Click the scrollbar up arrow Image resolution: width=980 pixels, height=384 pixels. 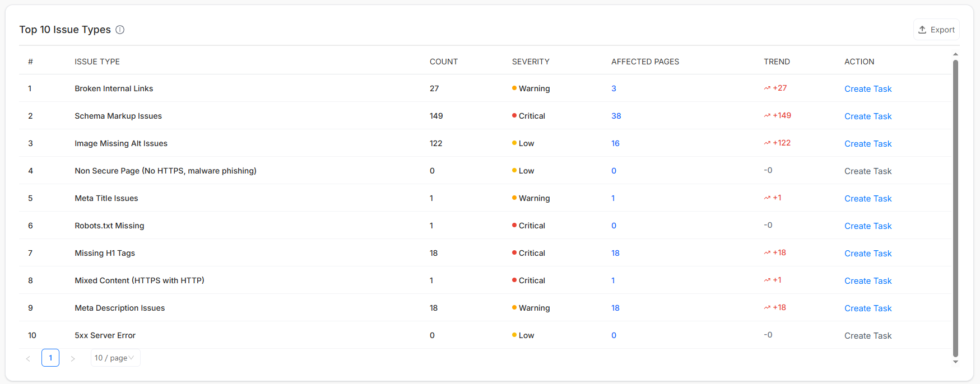coord(955,54)
